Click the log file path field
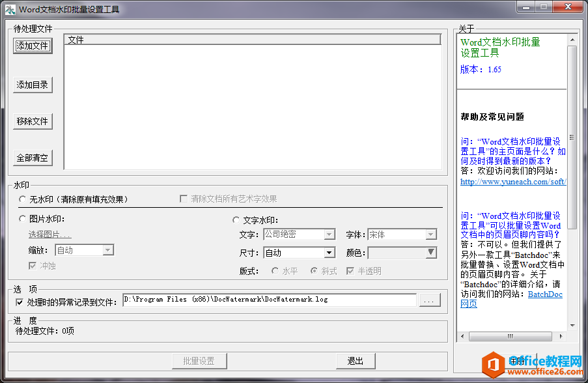Viewport: 588px width, 383px height. (270, 300)
